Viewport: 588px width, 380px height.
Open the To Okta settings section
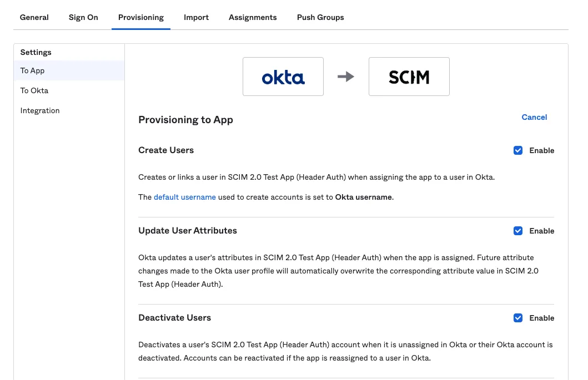[x=33, y=90]
